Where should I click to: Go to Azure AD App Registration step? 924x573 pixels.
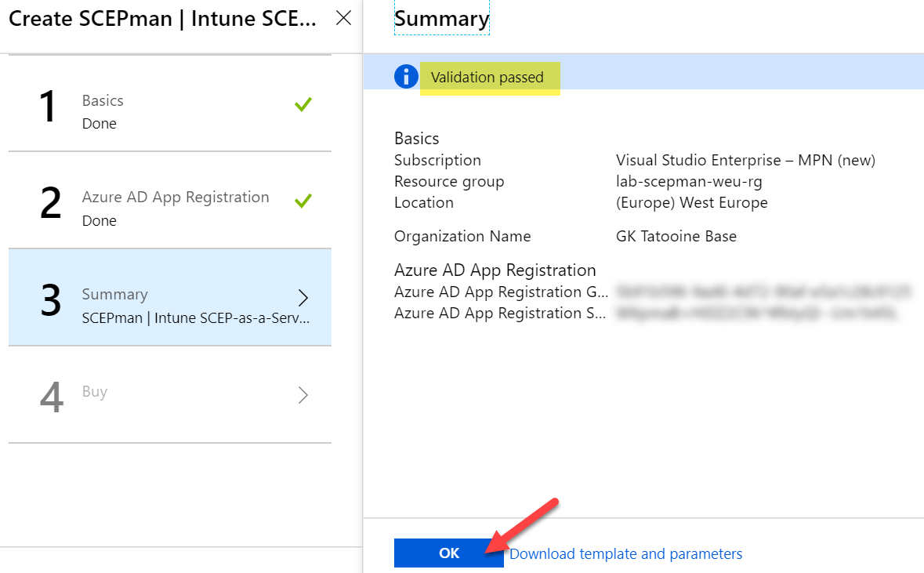coord(176,198)
